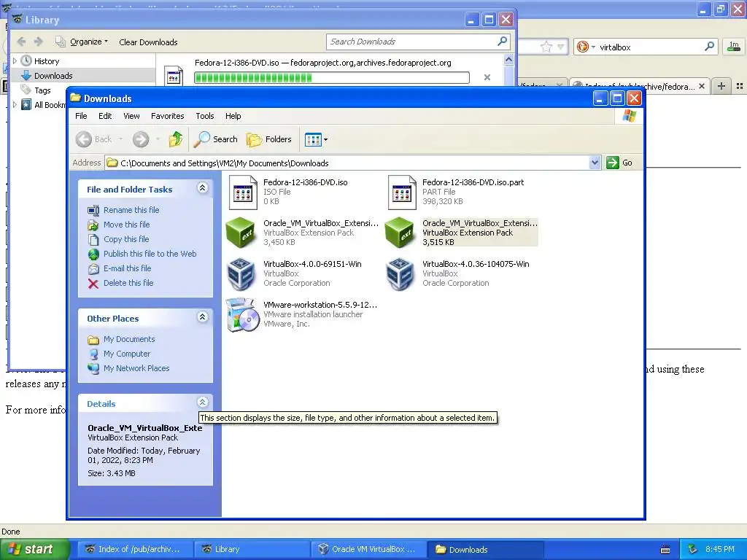Viewport: 747px width, 560px height.
Task: Click Library forward arrow
Action: (39, 42)
